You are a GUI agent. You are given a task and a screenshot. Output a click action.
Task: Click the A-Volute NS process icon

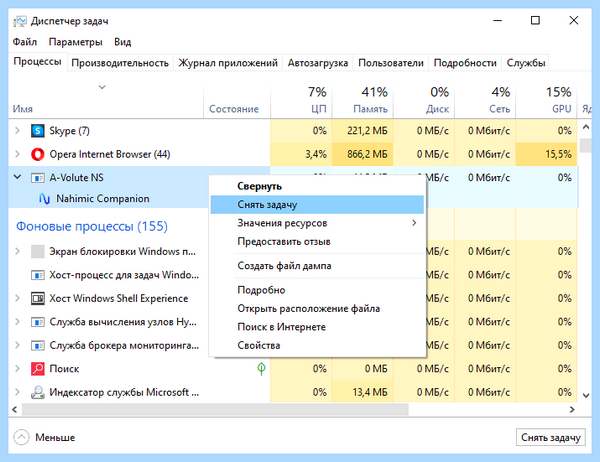pyautogui.click(x=38, y=178)
